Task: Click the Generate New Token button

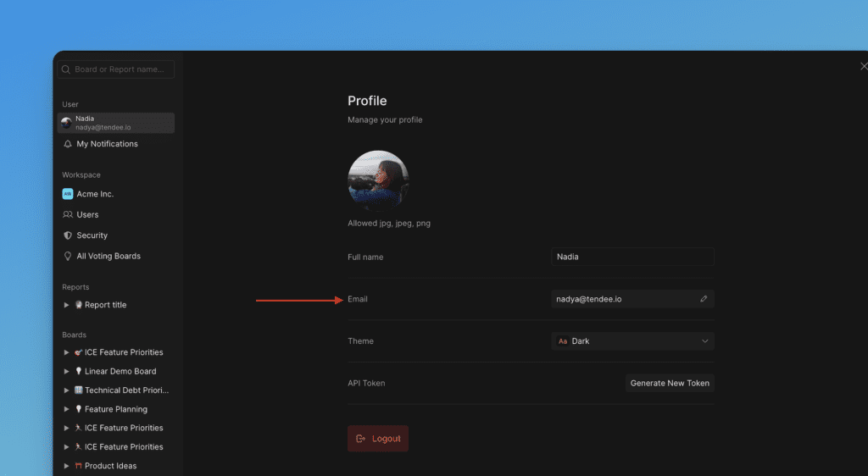Action: click(670, 383)
